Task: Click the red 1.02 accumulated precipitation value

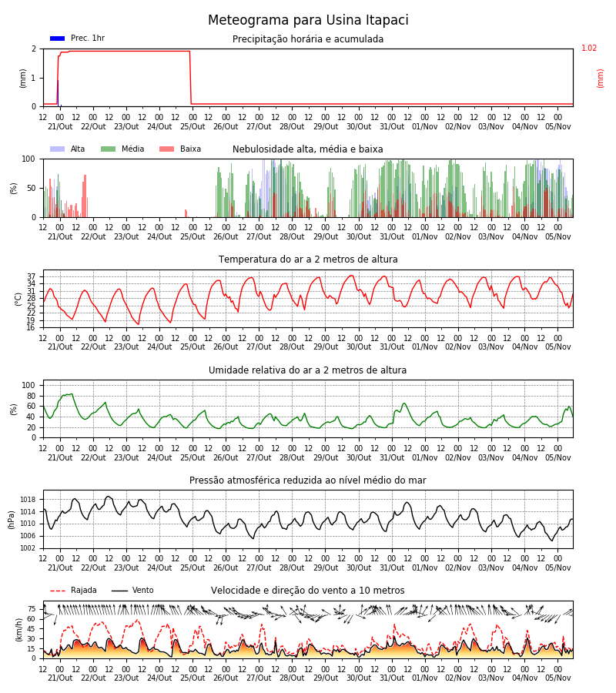Action: tap(589, 49)
